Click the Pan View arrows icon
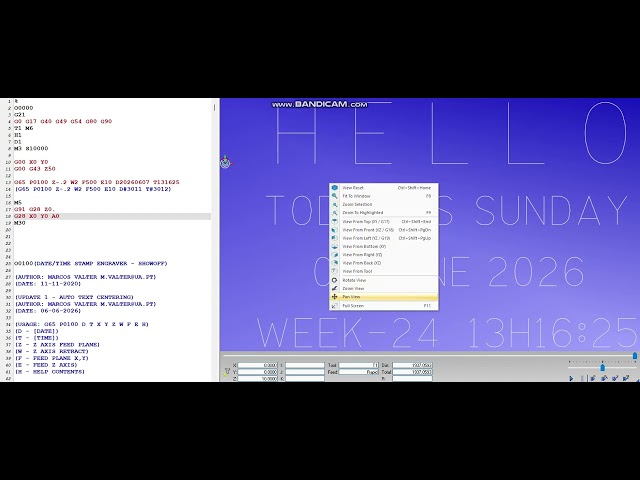The height and width of the screenshot is (480, 640). click(x=334, y=297)
